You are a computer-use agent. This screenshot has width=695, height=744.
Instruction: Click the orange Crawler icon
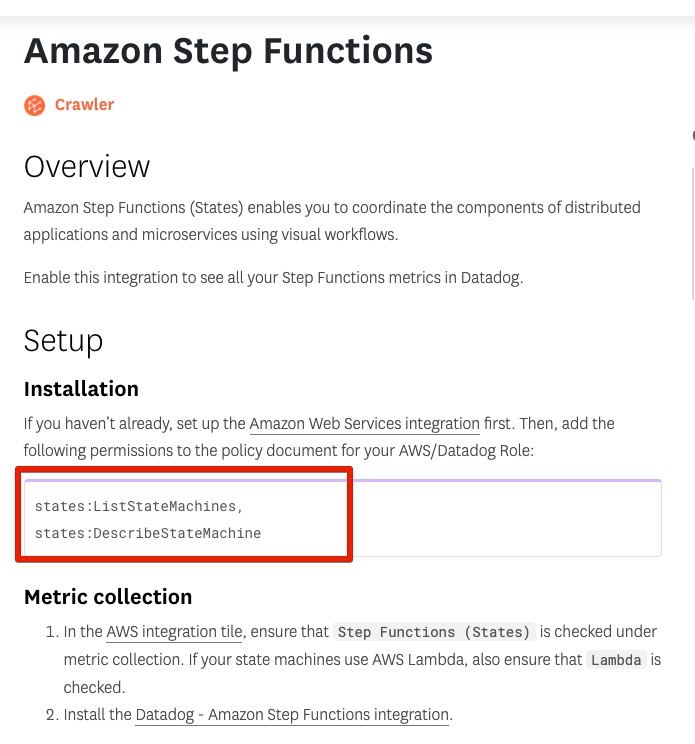click(x=35, y=105)
